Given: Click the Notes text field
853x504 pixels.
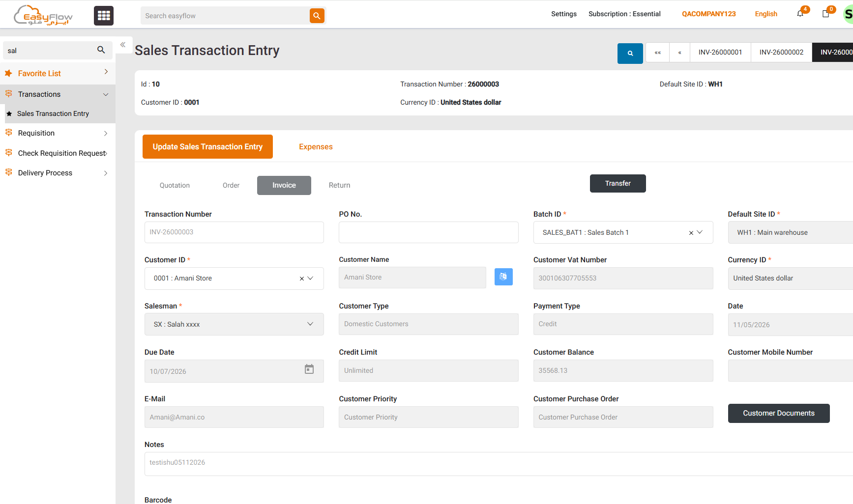Looking at the screenshot, I should (499, 464).
